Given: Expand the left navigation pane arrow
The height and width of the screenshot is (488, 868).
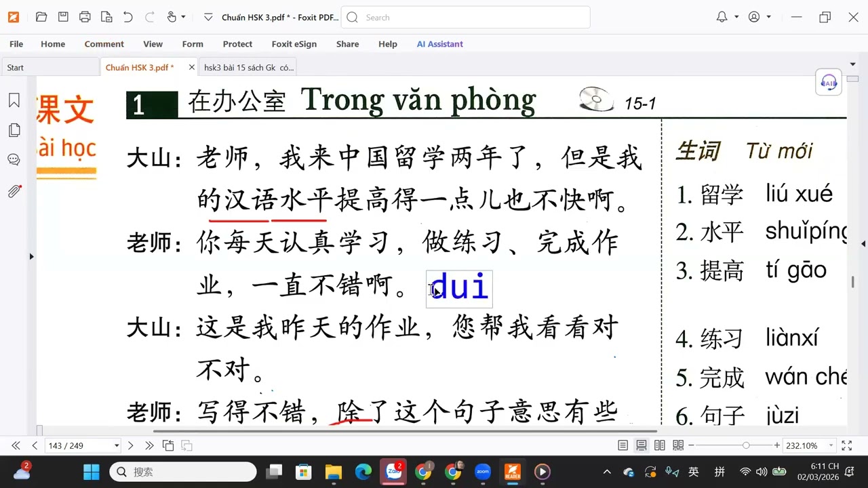Looking at the screenshot, I should point(31,256).
